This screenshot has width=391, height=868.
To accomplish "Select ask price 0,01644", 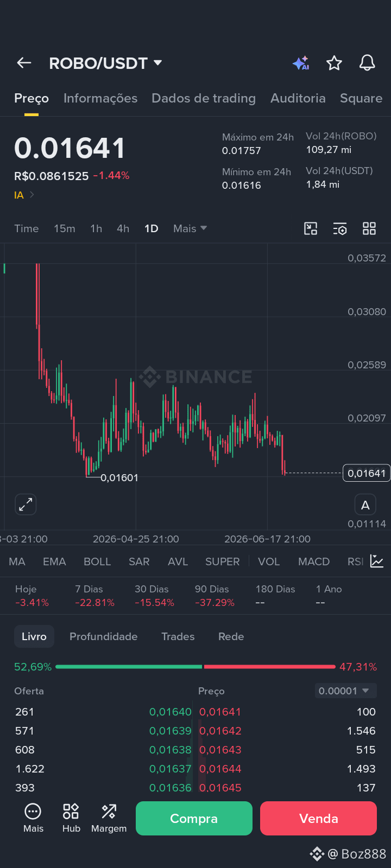I will point(220,769).
